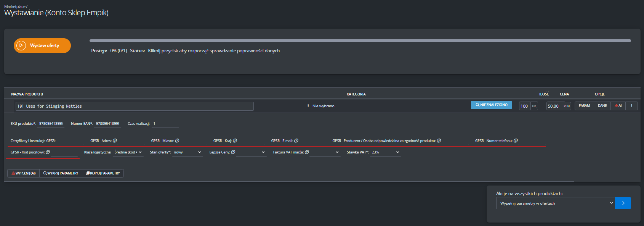The width and height of the screenshot is (644, 226).
Task: Click the three-dot icon before 'Nie wybrano' category
Action: 308,106
